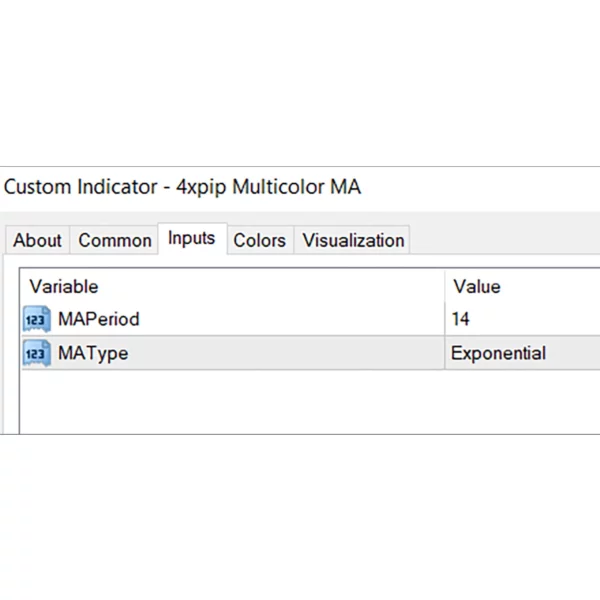
Task: Click empty Variable column area below MAType
Action: pos(230,400)
